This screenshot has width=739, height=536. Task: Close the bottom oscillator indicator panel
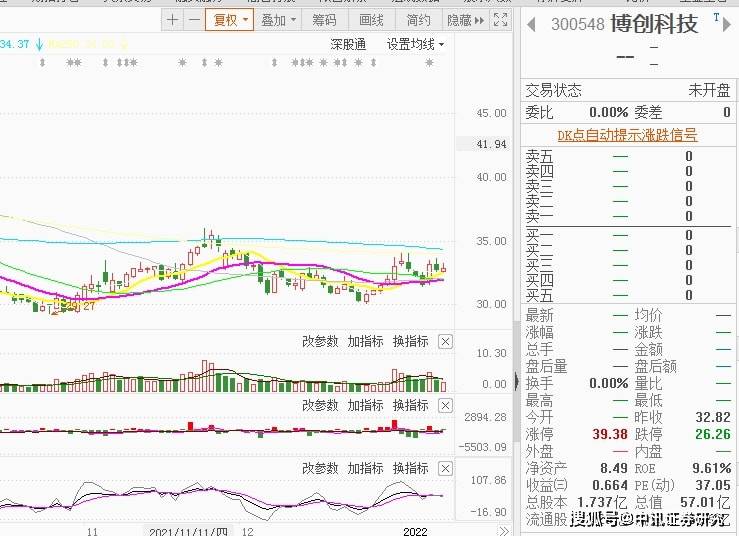click(445, 469)
